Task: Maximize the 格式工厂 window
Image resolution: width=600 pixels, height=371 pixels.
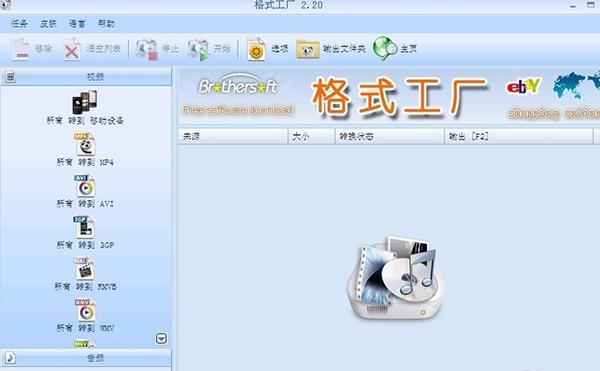Action: pos(590,5)
